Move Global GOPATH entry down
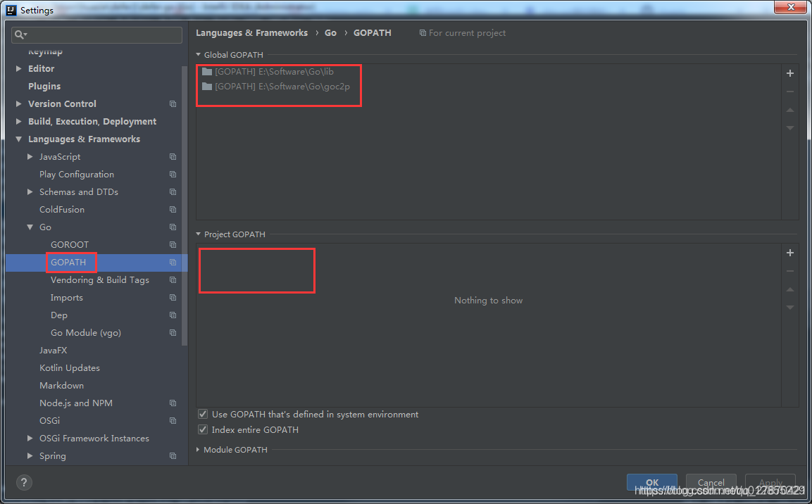The width and height of the screenshot is (812, 504). tap(789, 128)
